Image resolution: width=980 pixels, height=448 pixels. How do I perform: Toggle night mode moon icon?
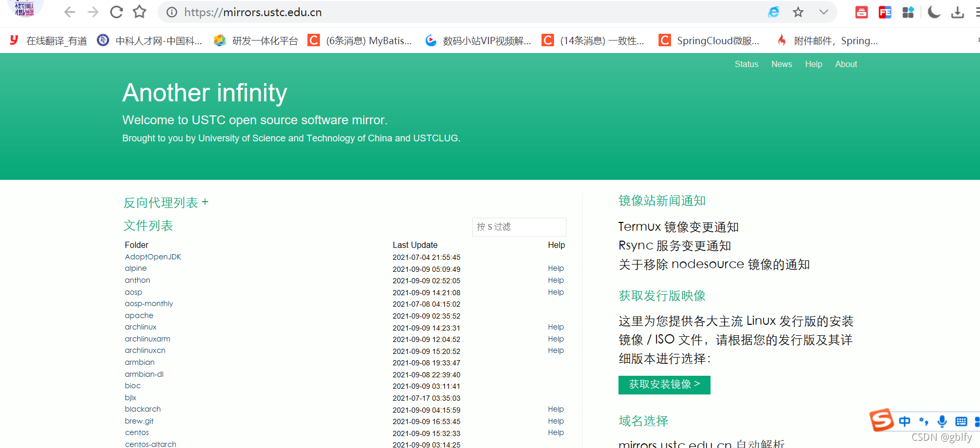[x=934, y=12]
